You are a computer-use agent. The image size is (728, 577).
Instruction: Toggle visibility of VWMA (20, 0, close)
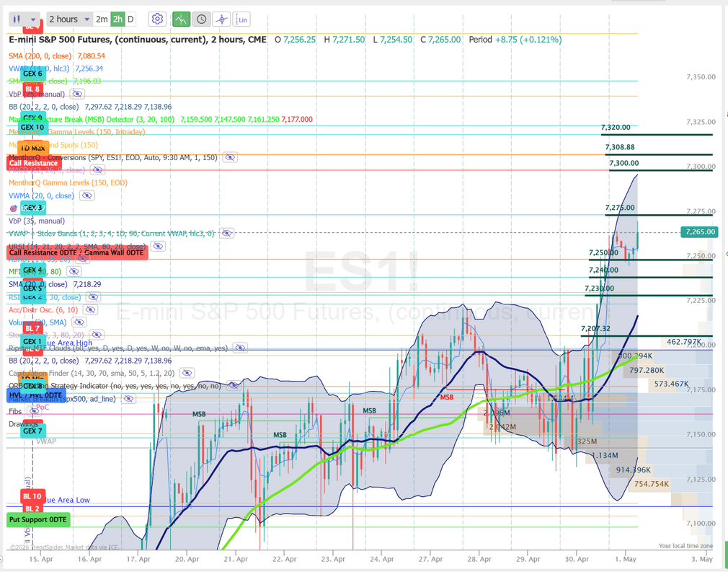pos(86,195)
